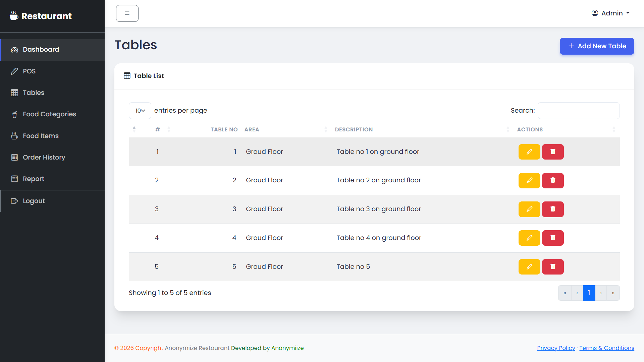644x362 pixels.
Task: Open the Privacy Policy link
Action: pos(556,348)
